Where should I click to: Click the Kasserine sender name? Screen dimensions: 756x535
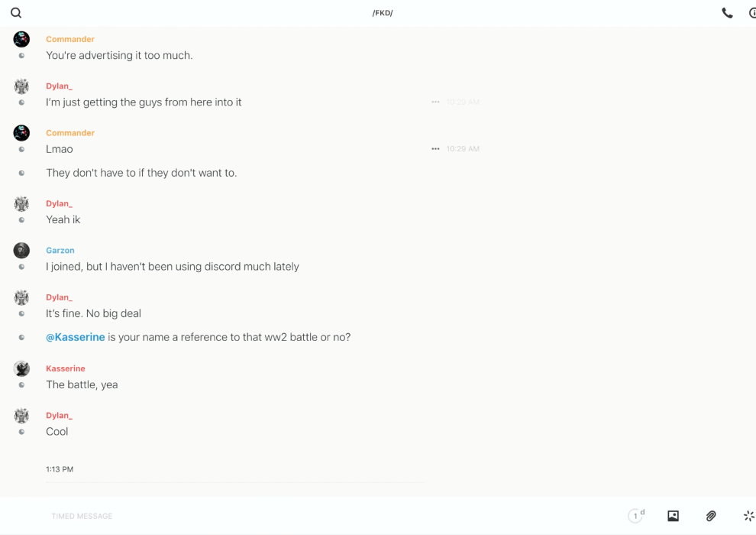pos(66,368)
